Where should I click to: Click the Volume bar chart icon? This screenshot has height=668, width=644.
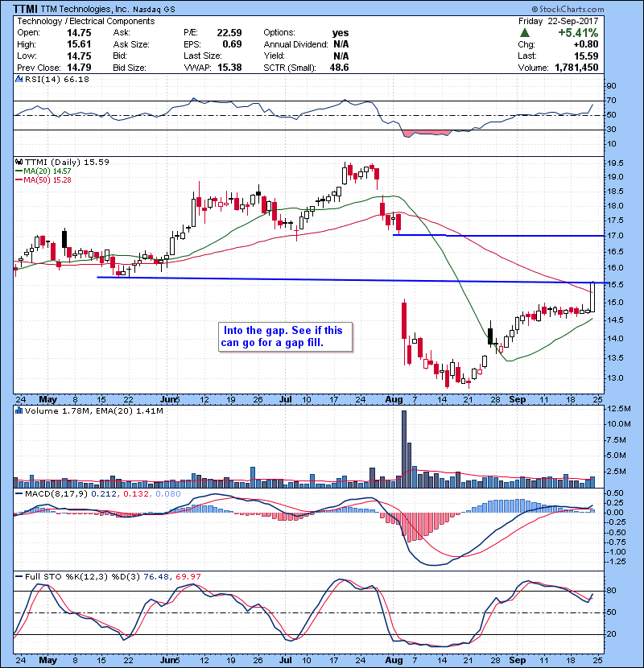pos(19,410)
